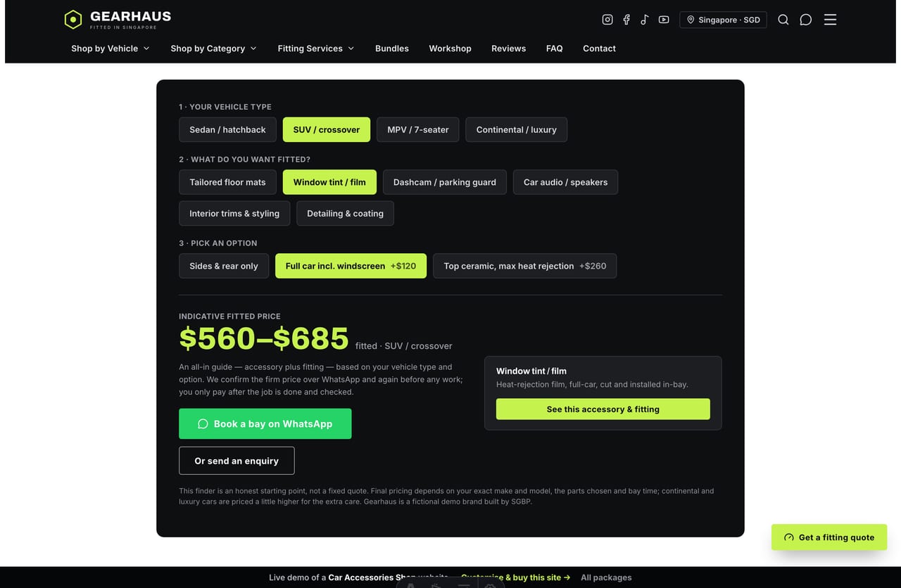901x588 pixels.
Task: Click Or send an enquiry button
Action: tap(237, 461)
